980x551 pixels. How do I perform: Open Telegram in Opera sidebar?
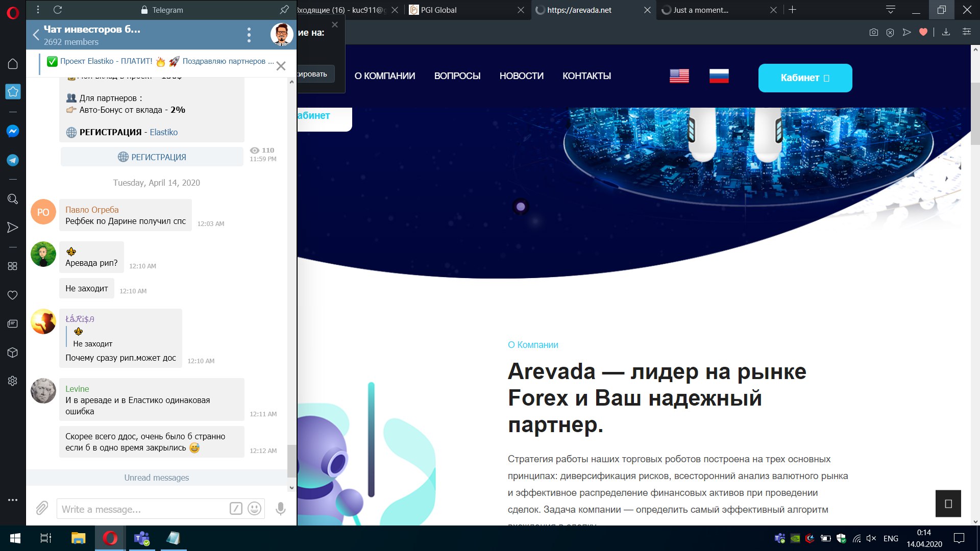[x=13, y=160]
